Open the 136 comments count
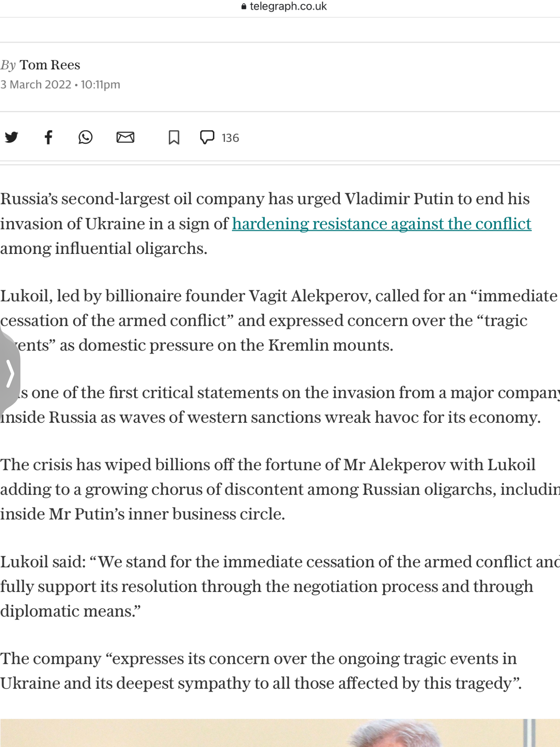The height and width of the screenshot is (747, 560). click(x=230, y=138)
